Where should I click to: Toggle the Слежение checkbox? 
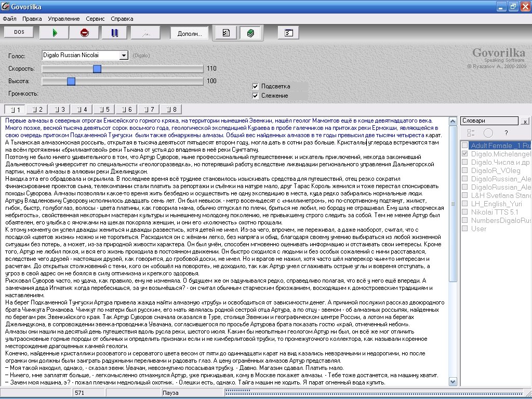[x=256, y=96]
